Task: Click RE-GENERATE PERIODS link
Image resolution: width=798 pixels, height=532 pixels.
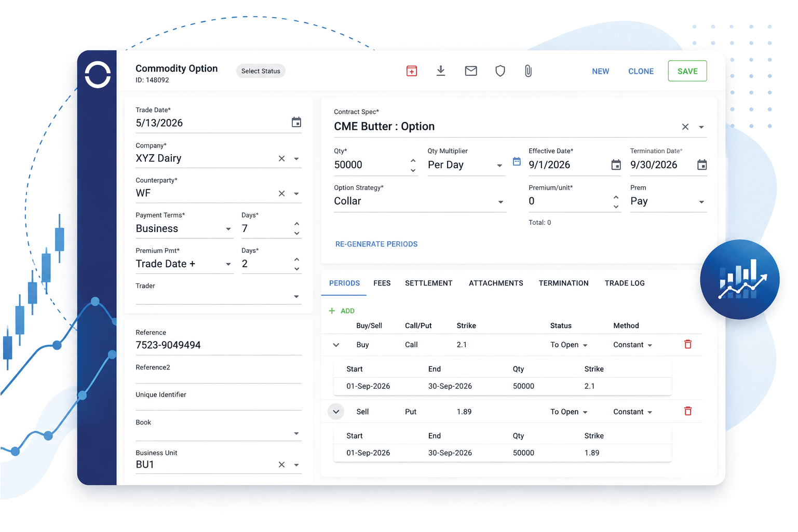Action: 376,244
